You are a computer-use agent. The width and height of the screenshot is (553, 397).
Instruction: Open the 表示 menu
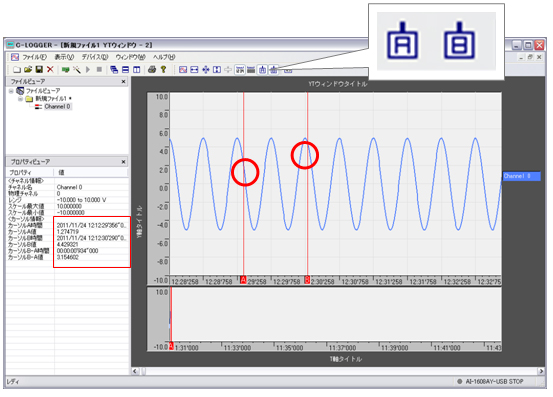[x=64, y=57]
